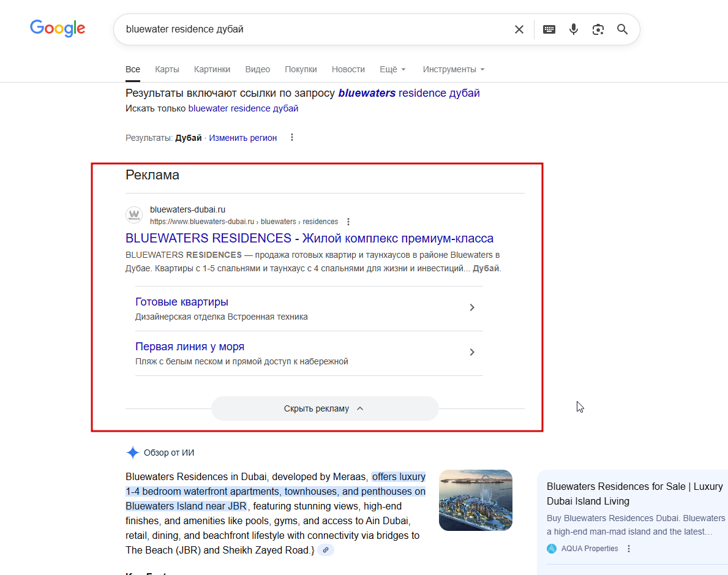Collapse ads with Скрыть рекламу button
728x575 pixels.
click(x=325, y=408)
